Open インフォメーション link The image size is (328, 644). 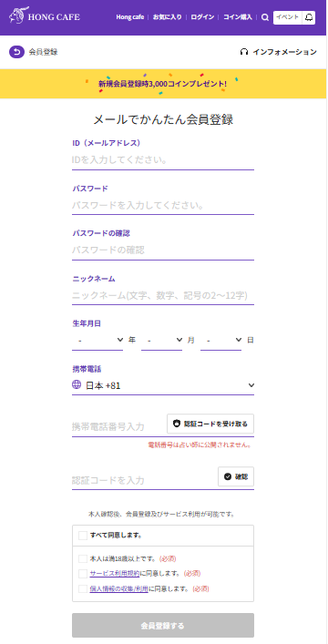(x=284, y=52)
